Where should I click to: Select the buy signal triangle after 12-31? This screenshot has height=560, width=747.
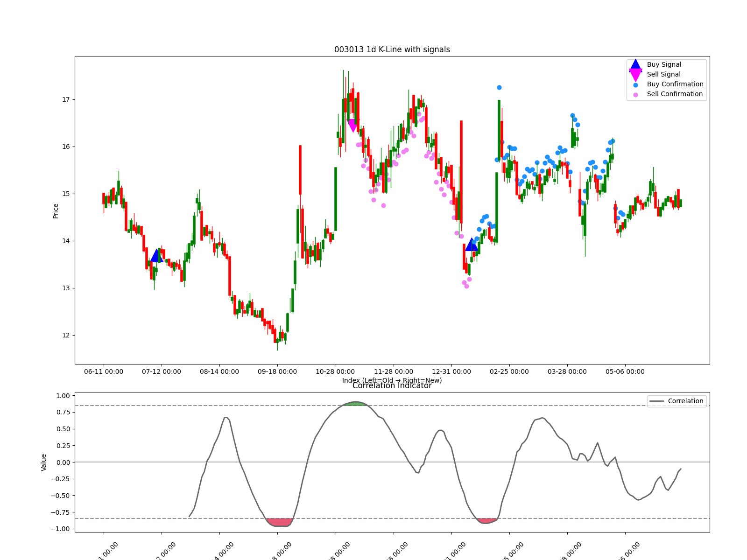472,244
